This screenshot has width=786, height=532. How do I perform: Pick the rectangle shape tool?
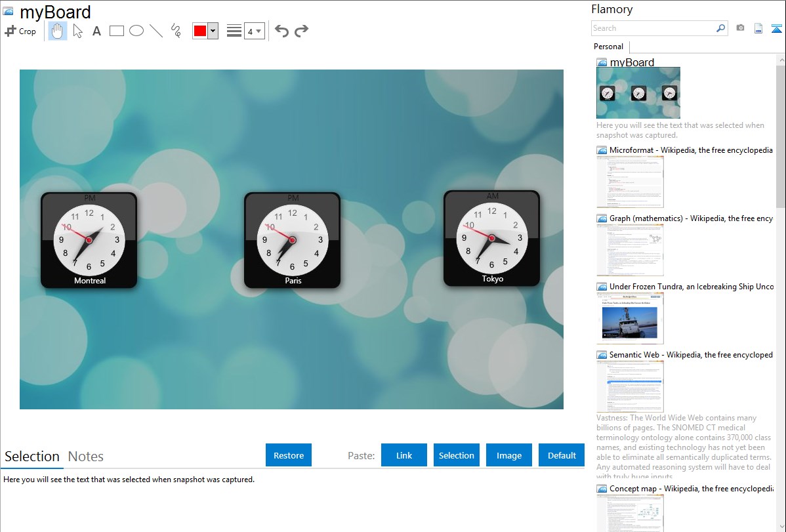[x=117, y=31]
